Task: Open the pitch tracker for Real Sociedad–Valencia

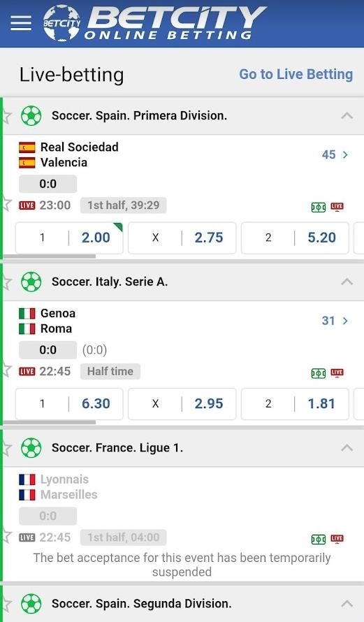Action: (x=319, y=207)
